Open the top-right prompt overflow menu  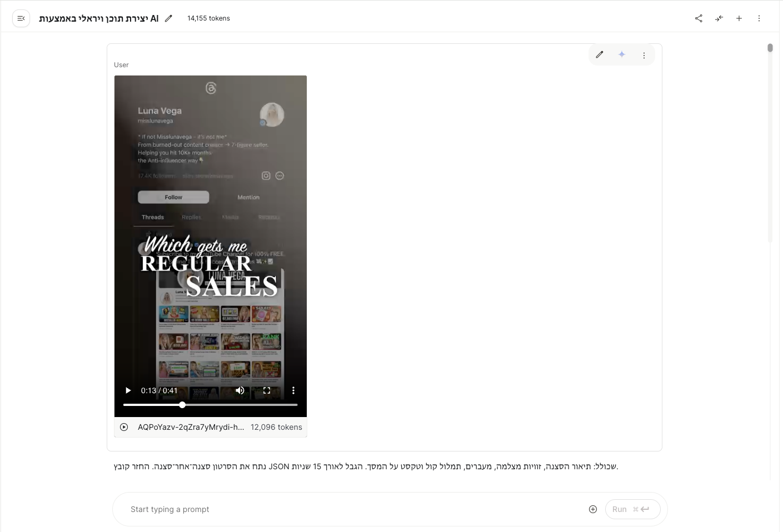(x=759, y=18)
